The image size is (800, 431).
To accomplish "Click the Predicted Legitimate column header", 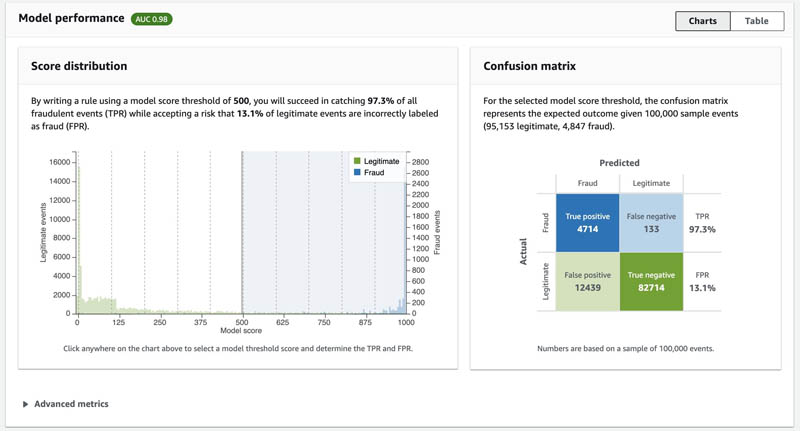I will [651, 183].
